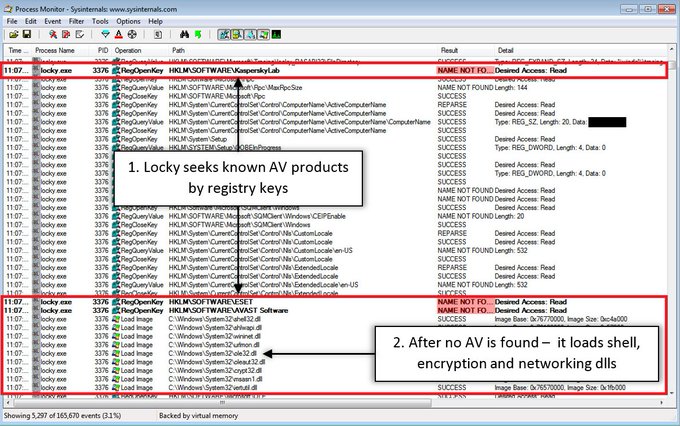680x426 pixels.
Task: Toggle Show Network Activity button
Action: point(250,34)
